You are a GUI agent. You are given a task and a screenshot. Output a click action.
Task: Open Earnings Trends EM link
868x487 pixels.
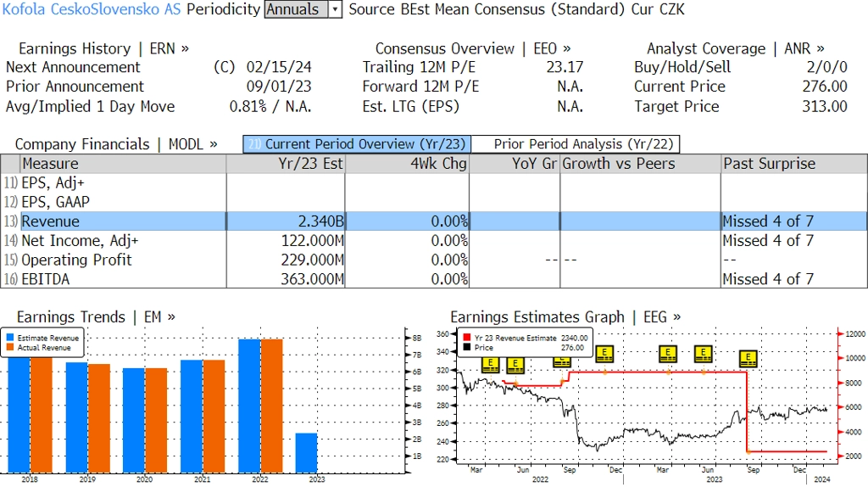pyautogui.click(x=96, y=317)
